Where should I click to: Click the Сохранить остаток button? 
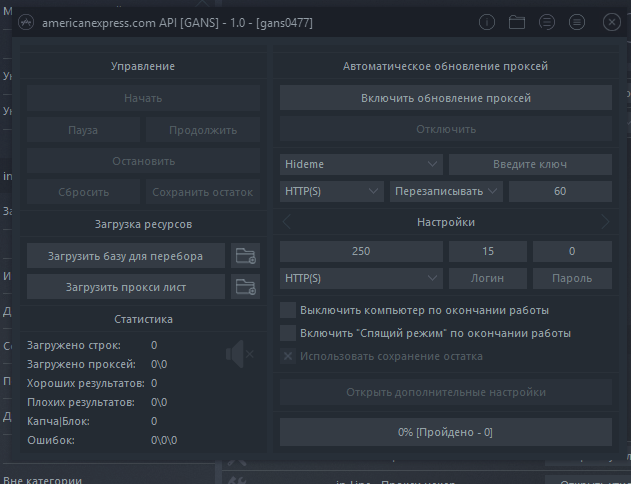(203, 192)
